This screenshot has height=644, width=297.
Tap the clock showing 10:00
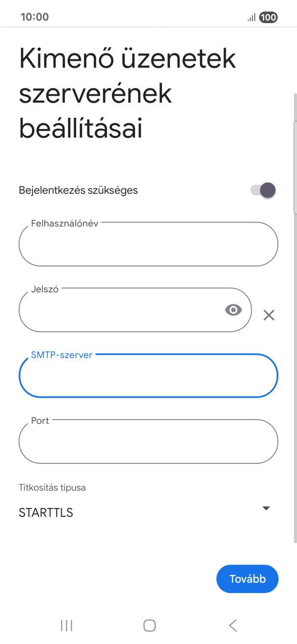tap(34, 17)
